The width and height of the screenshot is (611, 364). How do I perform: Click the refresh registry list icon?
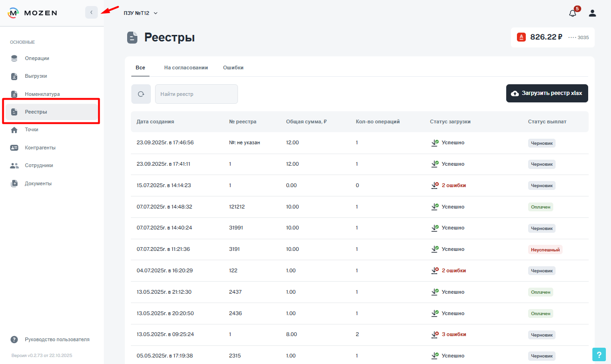(x=141, y=94)
